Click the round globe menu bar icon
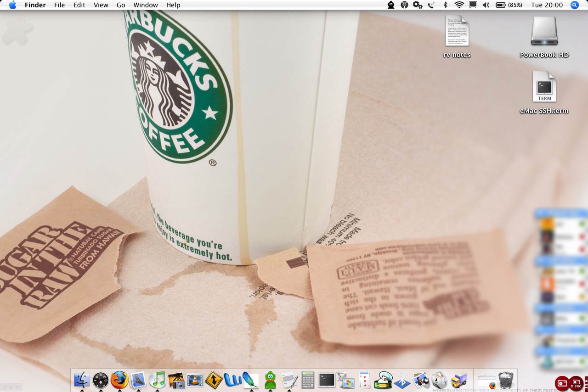588x392 pixels. (404, 5)
